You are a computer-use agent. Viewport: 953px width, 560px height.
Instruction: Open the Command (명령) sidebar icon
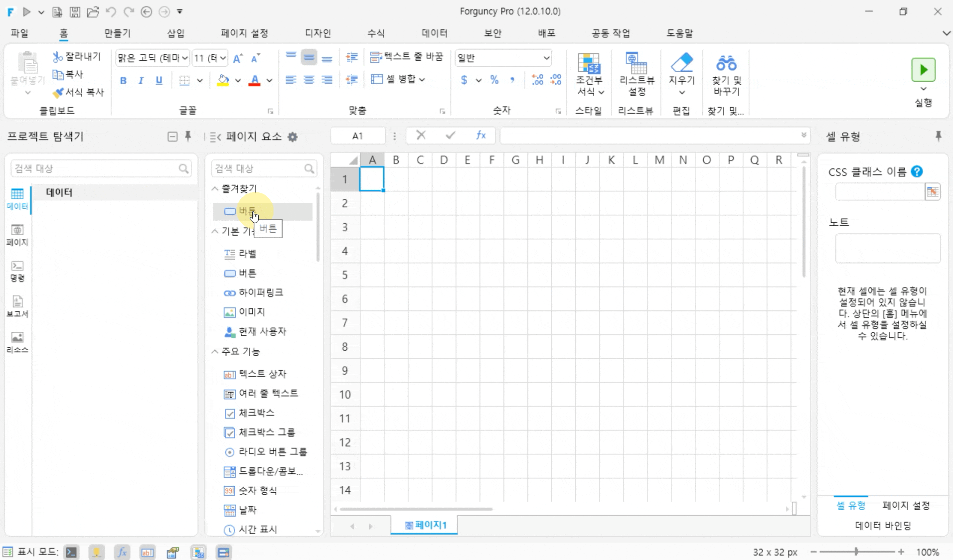(17, 271)
